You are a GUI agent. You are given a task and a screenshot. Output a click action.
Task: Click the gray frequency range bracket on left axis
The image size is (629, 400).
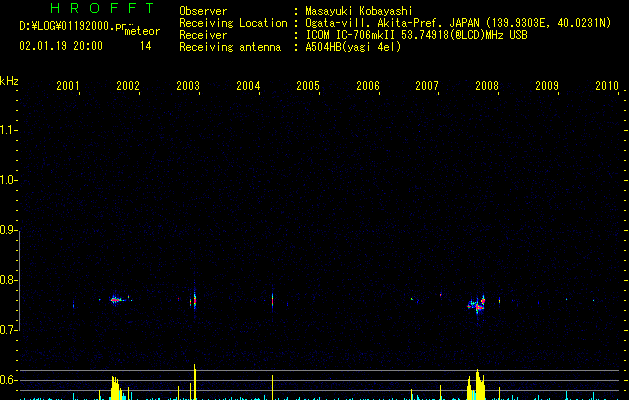(x=19, y=280)
